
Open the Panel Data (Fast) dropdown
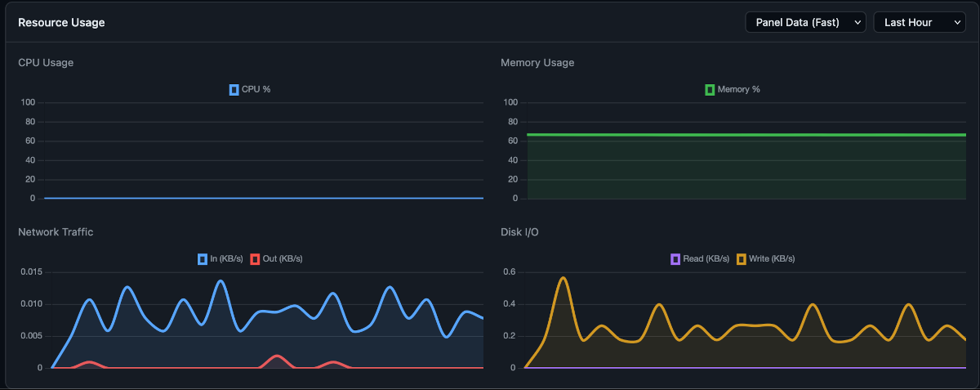[805, 22]
